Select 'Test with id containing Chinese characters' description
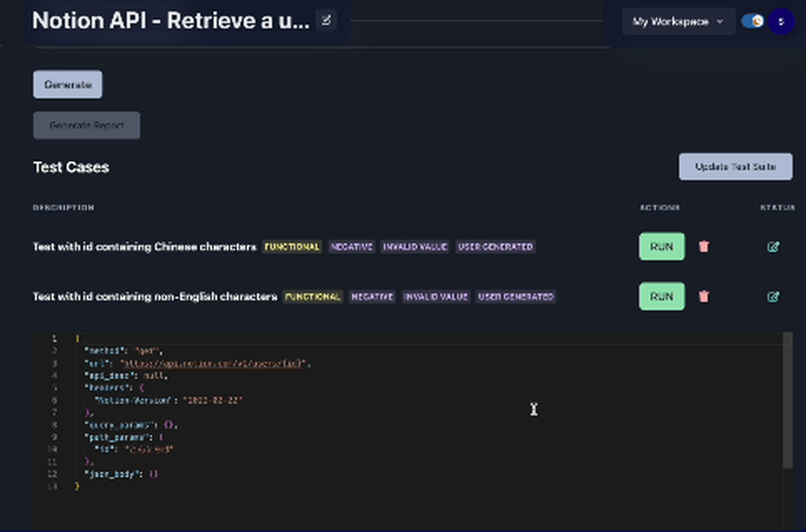This screenshot has height=532, width=806. [144, 247]
